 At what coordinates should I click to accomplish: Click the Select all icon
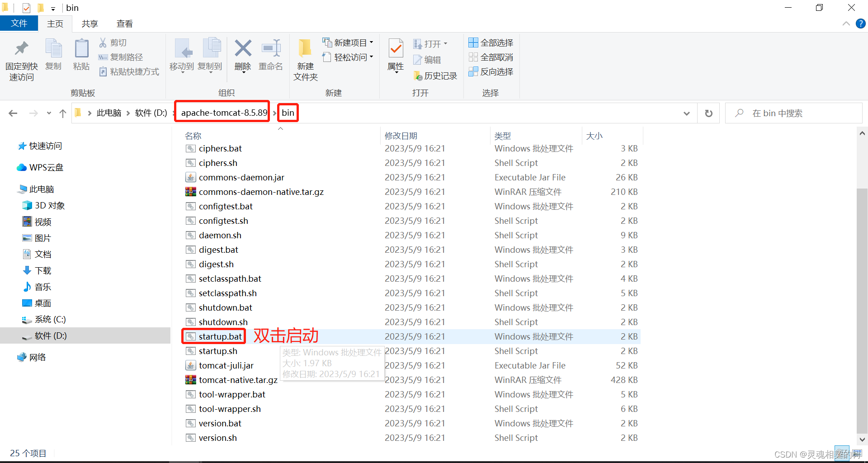pos(473,43)
